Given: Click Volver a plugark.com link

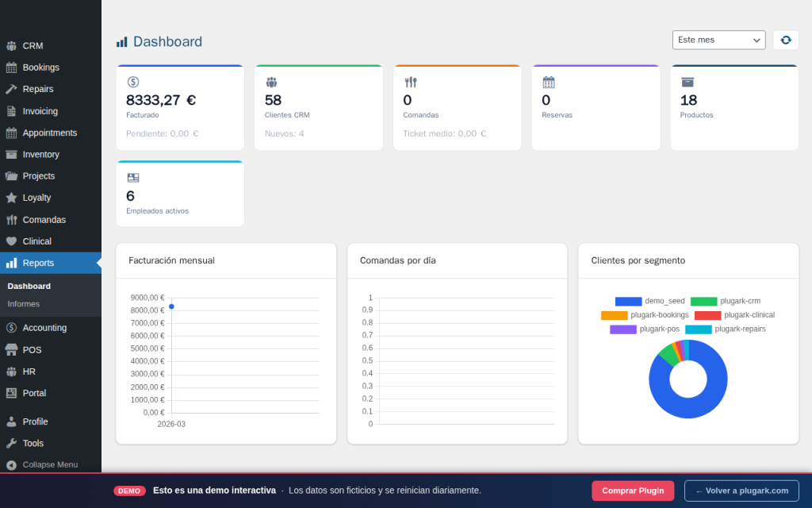Looking at the screenshot, I should (x=741, y=491).
